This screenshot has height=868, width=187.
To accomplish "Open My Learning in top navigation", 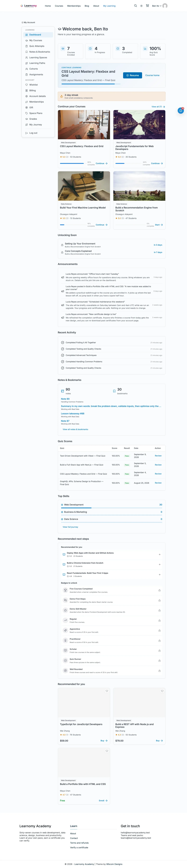I will click(109, 6).
